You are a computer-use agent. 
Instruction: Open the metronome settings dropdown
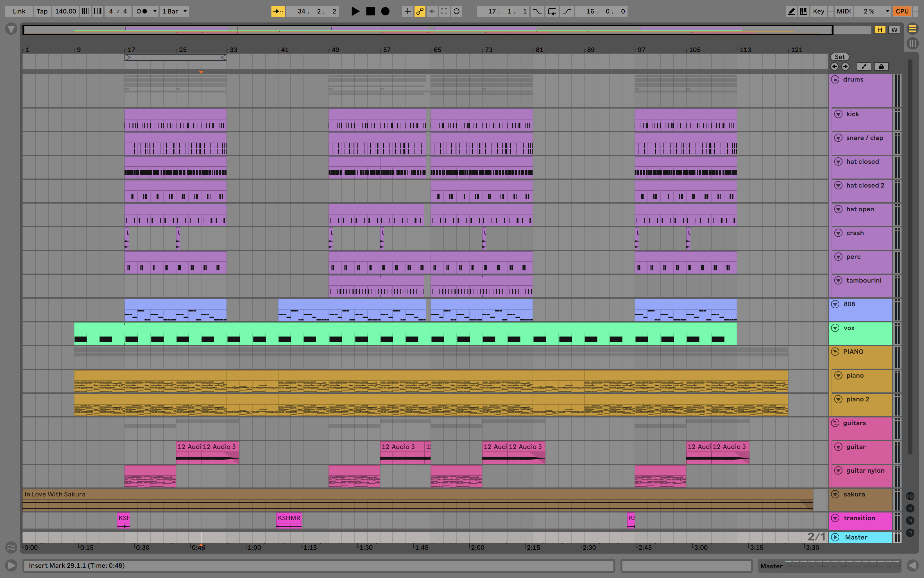click(155, 11)
